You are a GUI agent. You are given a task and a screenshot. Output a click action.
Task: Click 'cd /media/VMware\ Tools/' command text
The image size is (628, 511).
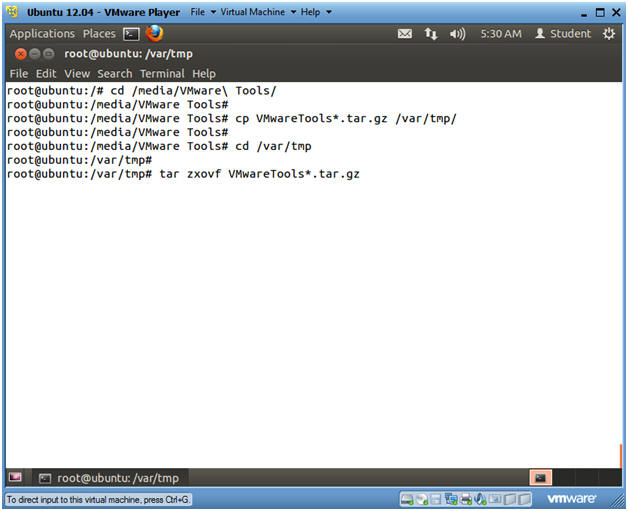193,91
